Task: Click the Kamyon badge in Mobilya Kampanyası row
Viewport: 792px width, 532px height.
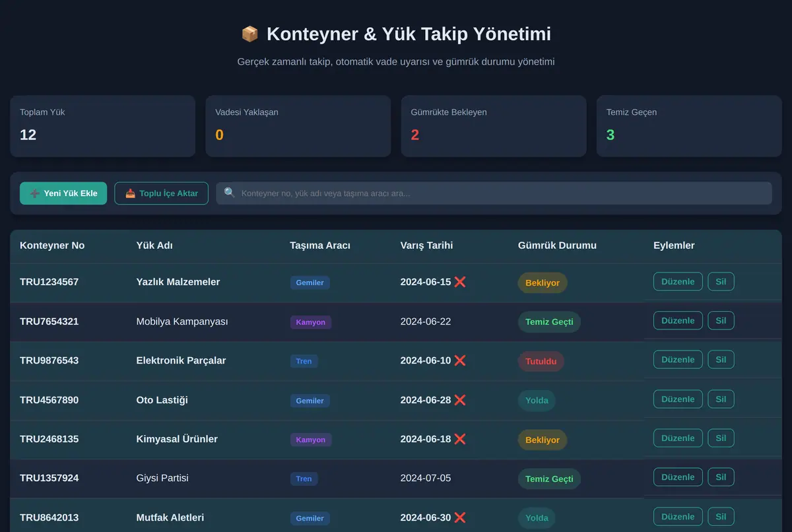Action: pyautogui.click(x=310, y=322)
